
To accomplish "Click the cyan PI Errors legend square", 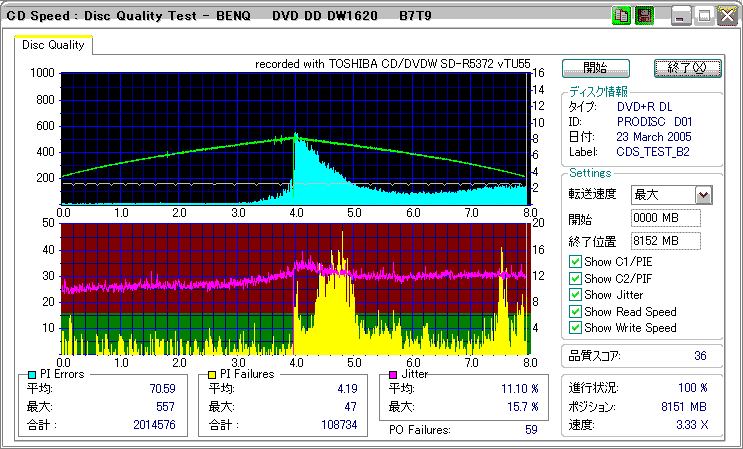I will coord(31,374).
